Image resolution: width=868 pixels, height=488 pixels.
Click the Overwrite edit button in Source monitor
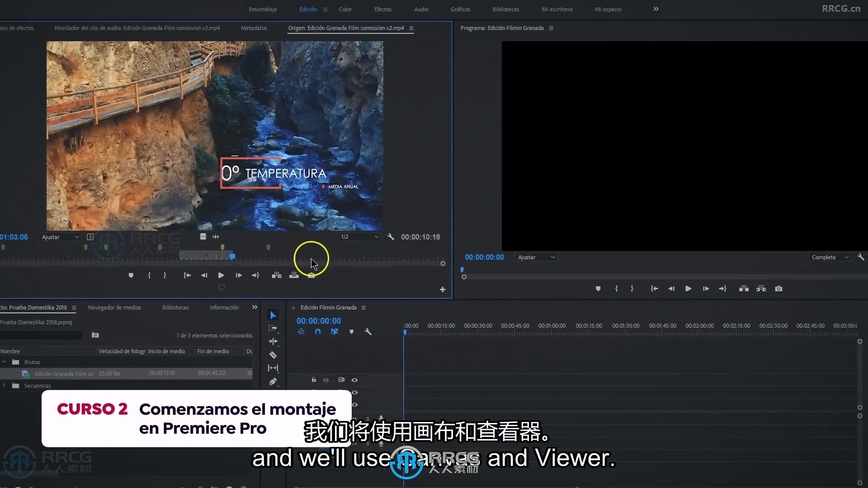click(x=294, y=275)
